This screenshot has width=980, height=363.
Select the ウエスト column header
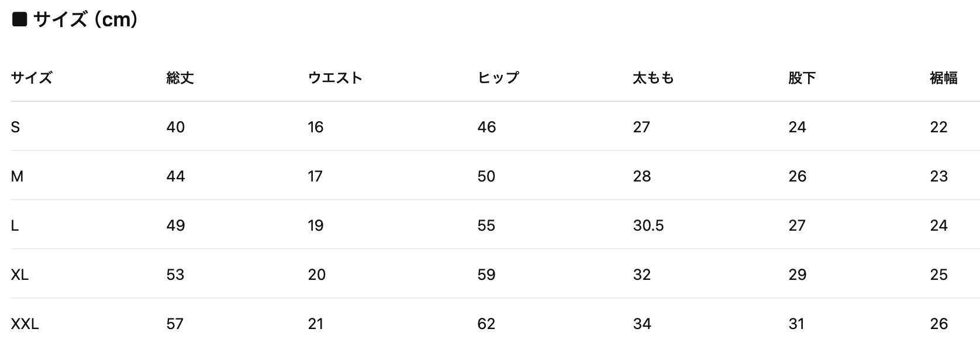[x=335, y=78]
